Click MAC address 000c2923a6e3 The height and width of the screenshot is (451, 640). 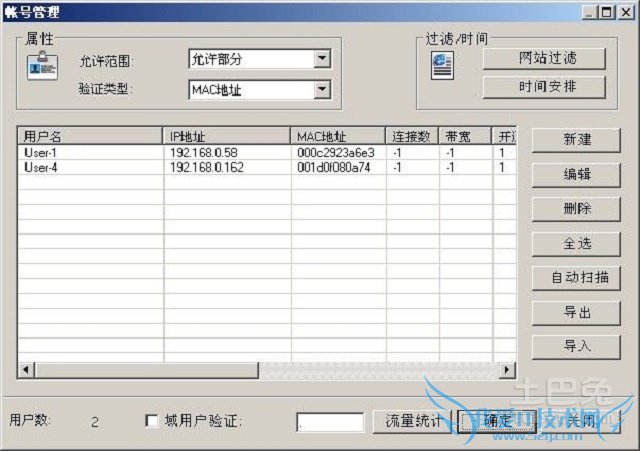[x=336, y=153]
